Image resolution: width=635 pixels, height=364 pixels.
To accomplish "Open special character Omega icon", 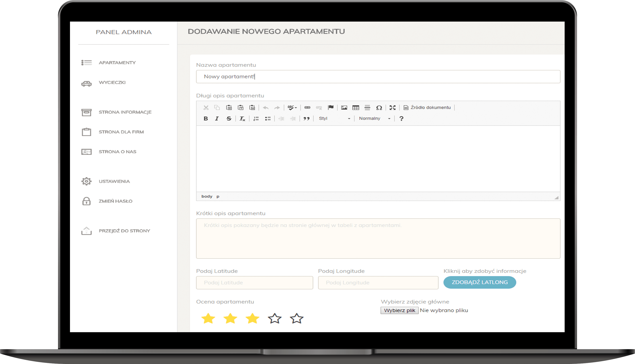I will (x=379, y=108).
